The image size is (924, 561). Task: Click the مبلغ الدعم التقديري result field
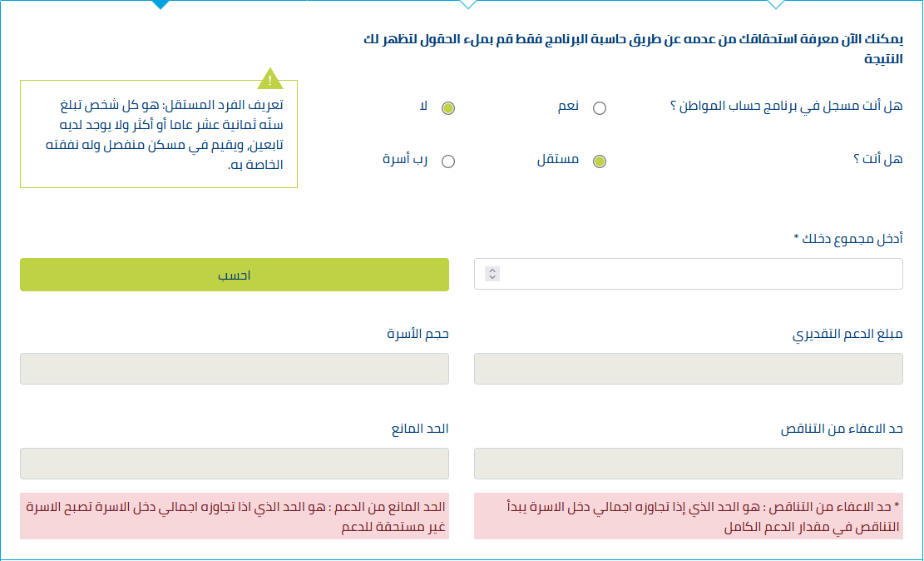689,369
